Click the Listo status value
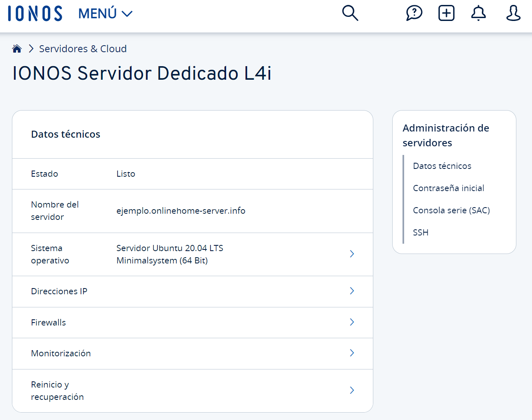 click(126, 174)
